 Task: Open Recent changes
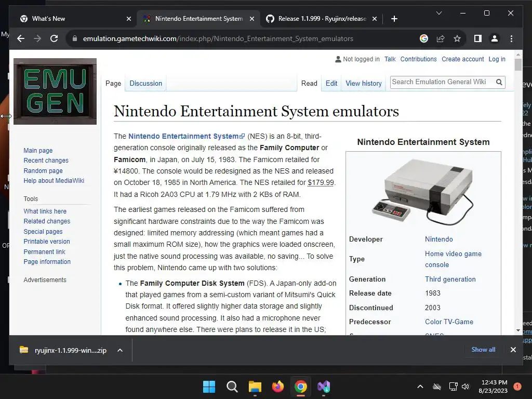coord(46,161)
